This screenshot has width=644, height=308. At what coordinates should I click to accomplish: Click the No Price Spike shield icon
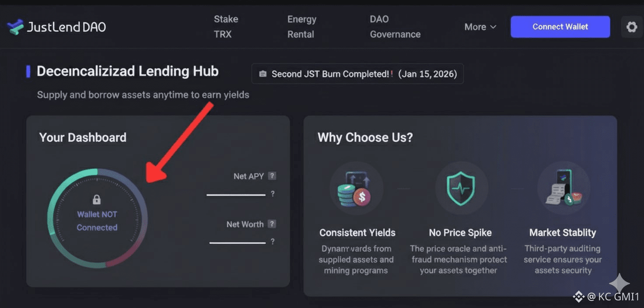pyautogui.click(x=460, y=189)
